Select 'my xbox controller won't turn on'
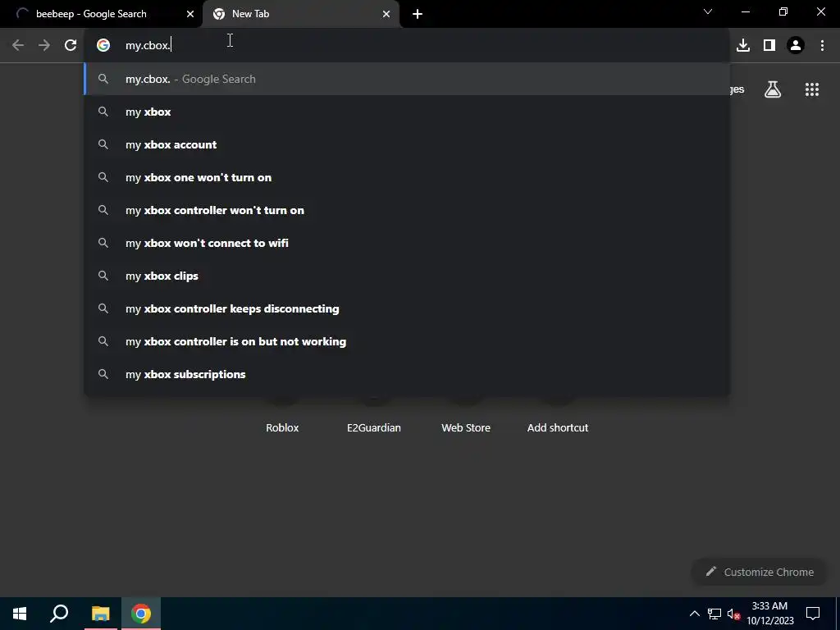The width and height of the screenshot is (840, 630). pos(407,210)
